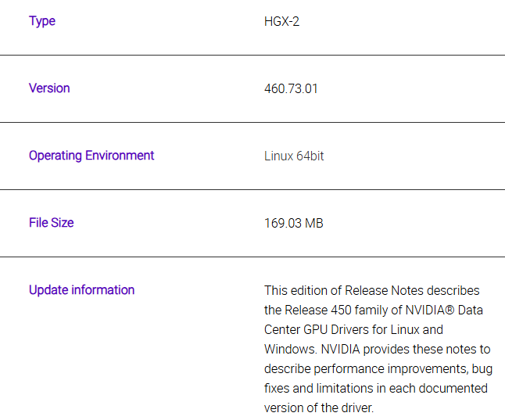Image resolution: width=505 pixels, height=420 pixels.
Task: Click the 169.03 MB file size
Action: 293,223
